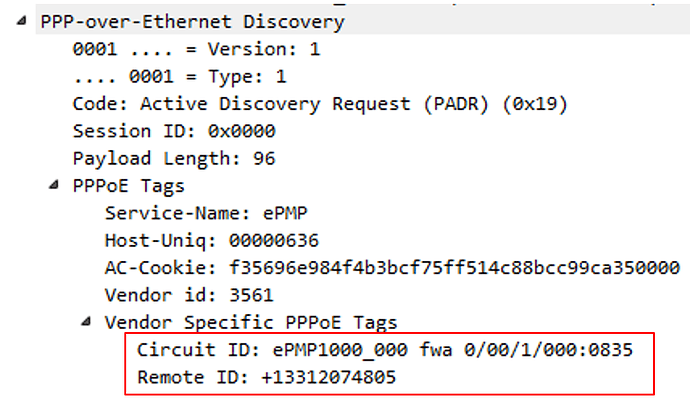Click the Circuit ID value ending in 0835
Screen dimensions: 690x405
coord(452,350)
